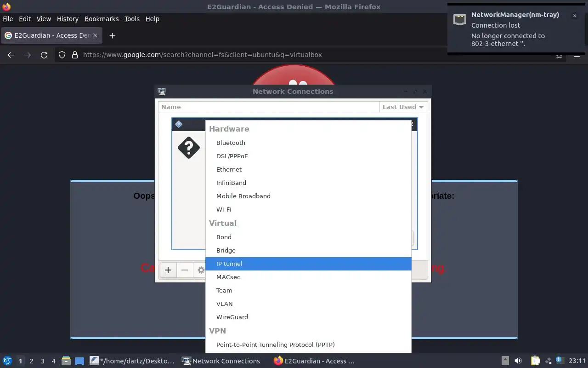Click the 23:11 clock
588x368 pixels.
click(x=577, y=361)
